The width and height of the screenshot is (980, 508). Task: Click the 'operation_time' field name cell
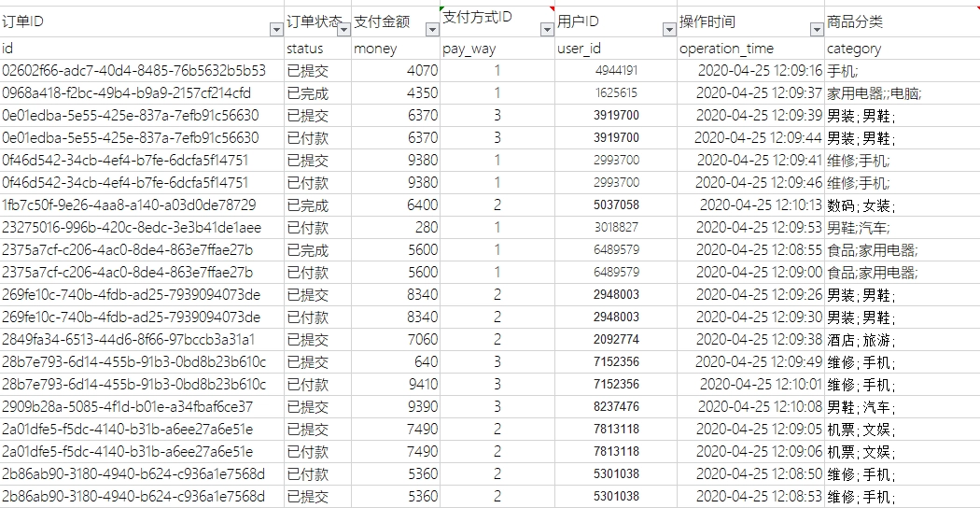point(751,49)
